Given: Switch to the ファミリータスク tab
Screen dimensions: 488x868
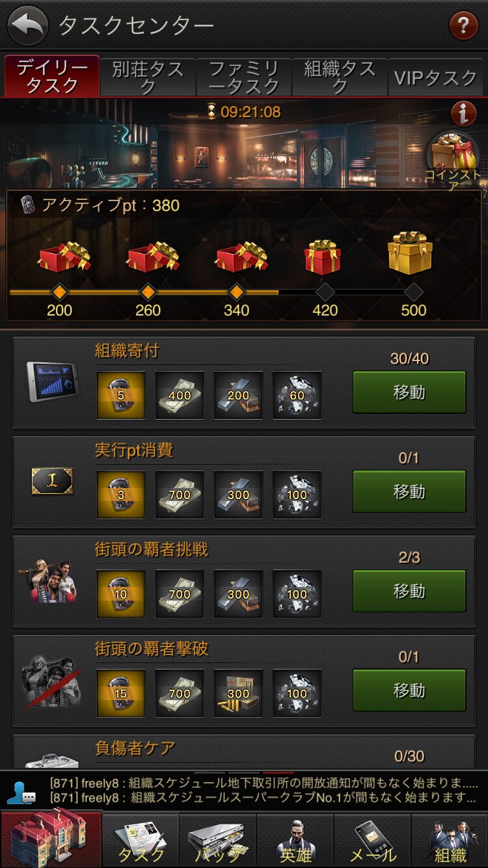Looking at the screenshot, I should coord(244,77).
